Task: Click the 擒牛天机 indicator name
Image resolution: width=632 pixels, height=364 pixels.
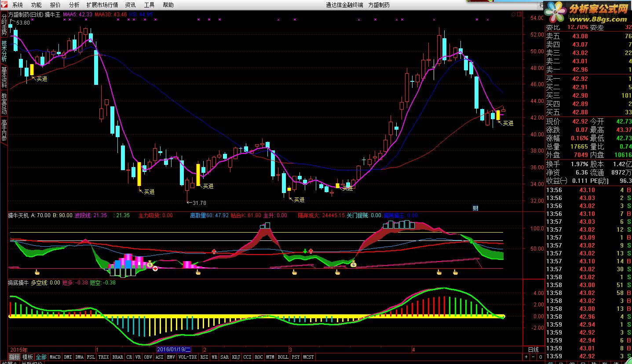Action: pyautogui.click(x=18, y=216)
